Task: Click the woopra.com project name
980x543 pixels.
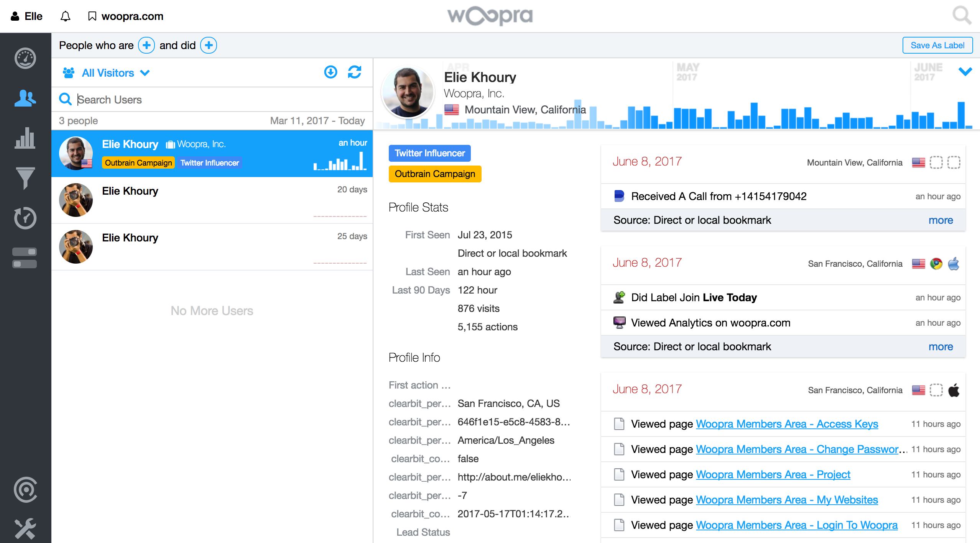Action: click(x=132, y=16)
